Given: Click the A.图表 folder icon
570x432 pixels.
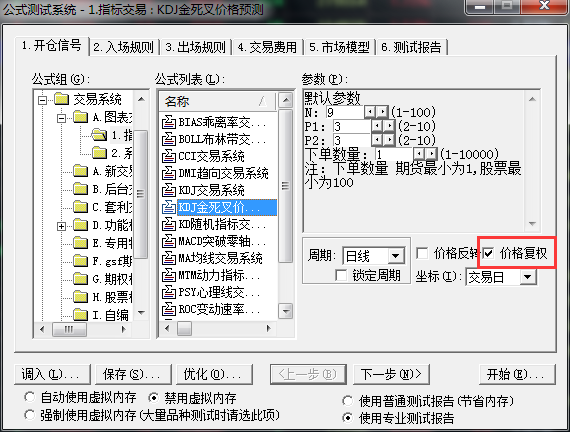Looking at the screenshot, I should click(81, 117).
